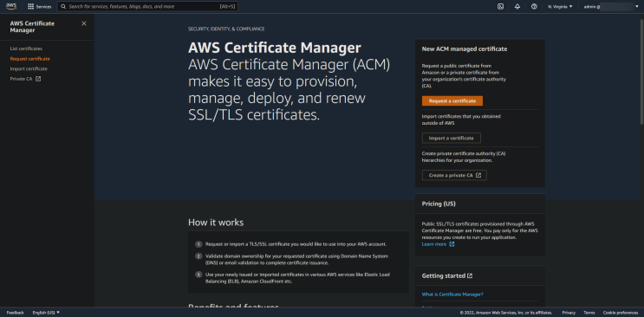Open the Getting started heading link
This screenshot has height=317, width=644.
[x=447, y=276]
